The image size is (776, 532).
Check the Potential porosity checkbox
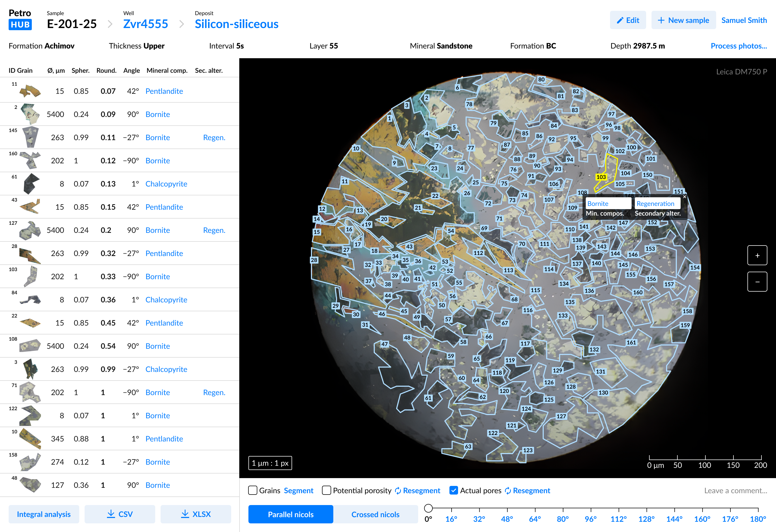point(326,490)
